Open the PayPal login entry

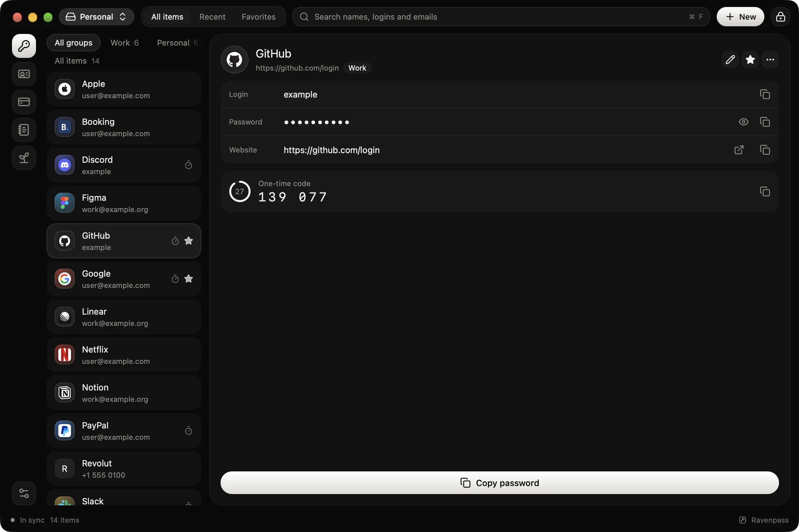[124, 431]
